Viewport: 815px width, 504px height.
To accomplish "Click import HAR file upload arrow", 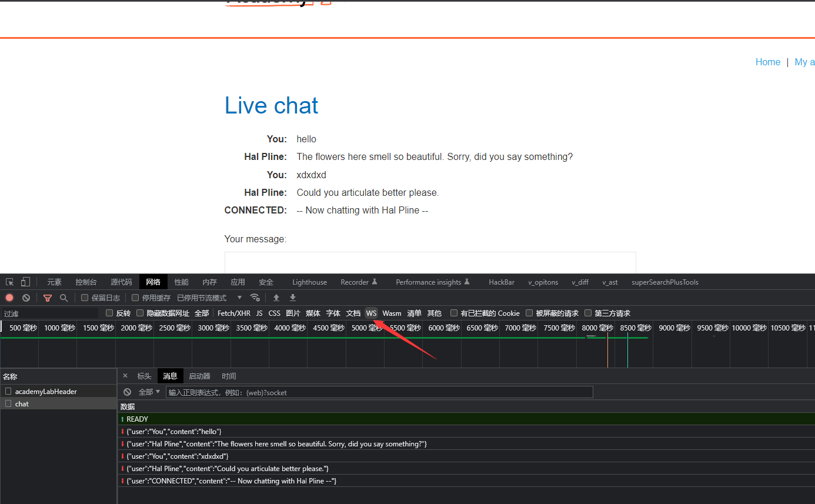I will pyautogui.click(x=276, y=298).
